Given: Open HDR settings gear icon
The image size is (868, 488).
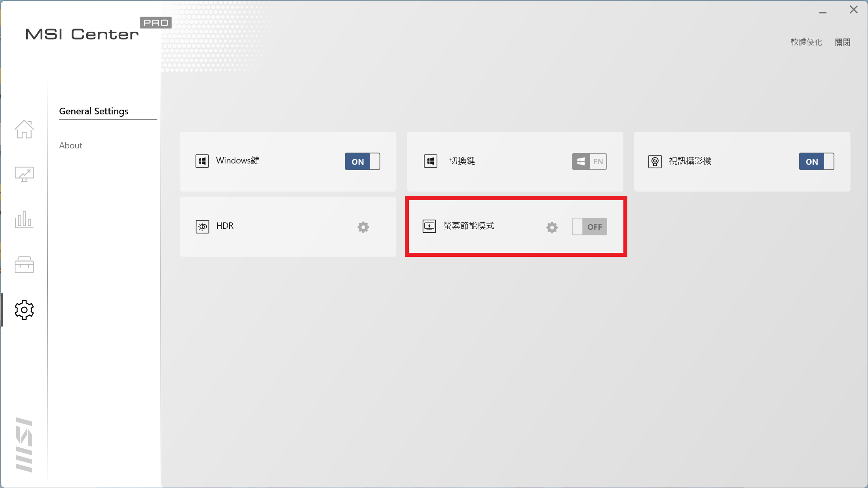Looking at the screenshot, I should (363, 227).
